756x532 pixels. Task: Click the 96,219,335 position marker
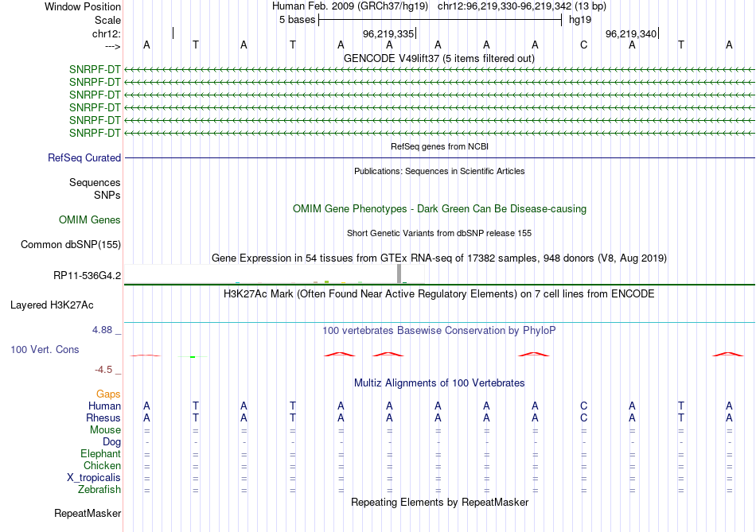pos(388,33)
